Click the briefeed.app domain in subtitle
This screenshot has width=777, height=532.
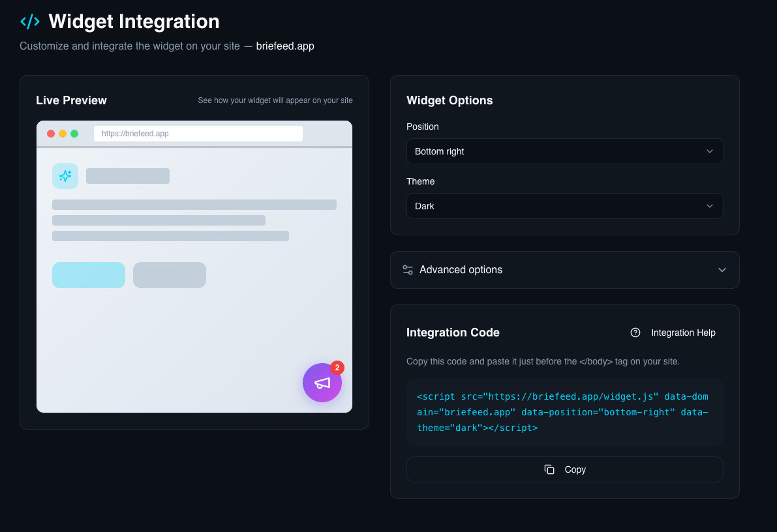[285, 46]
